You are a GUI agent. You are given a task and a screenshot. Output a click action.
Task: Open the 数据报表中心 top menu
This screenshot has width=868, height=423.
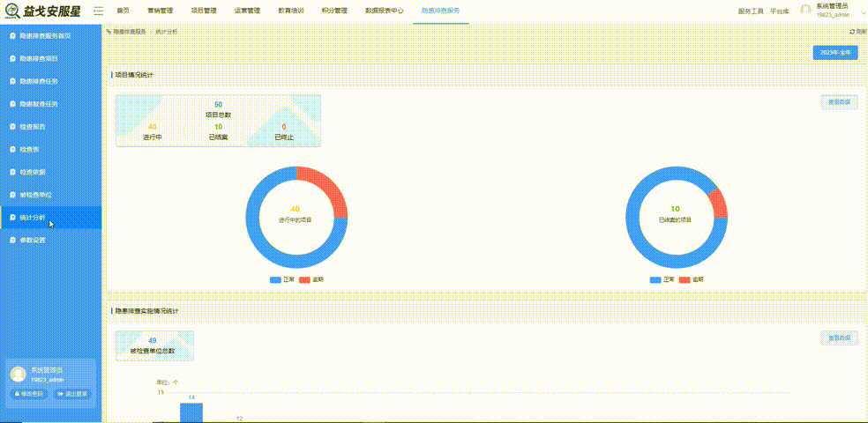coord(385,11)
